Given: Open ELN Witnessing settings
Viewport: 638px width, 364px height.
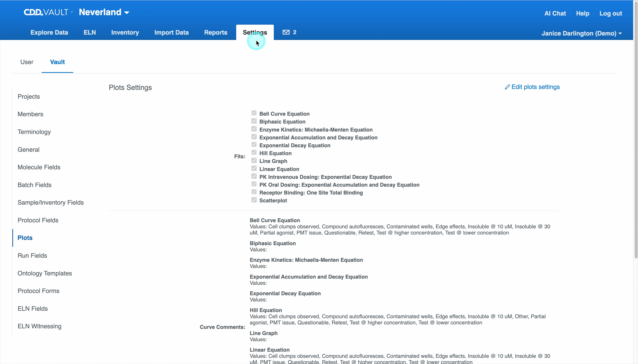Looking at the screenshot, I should coord(39,326).
